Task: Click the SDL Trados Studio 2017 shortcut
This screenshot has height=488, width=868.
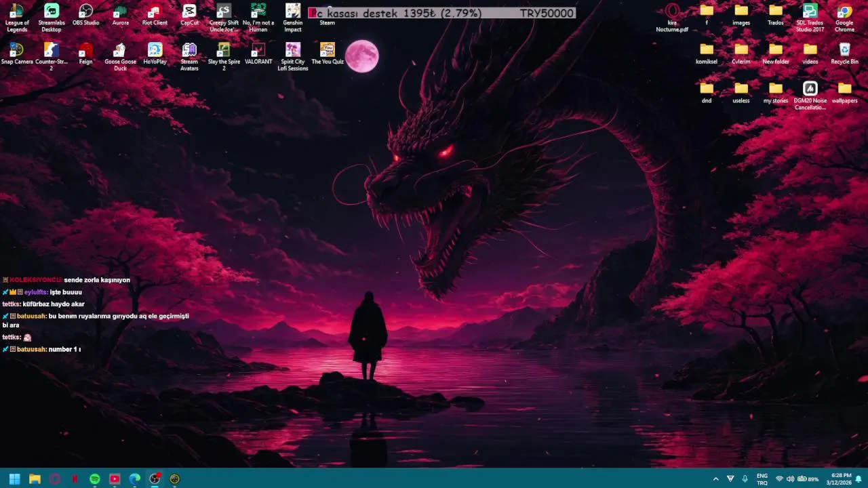Action: 810,18
